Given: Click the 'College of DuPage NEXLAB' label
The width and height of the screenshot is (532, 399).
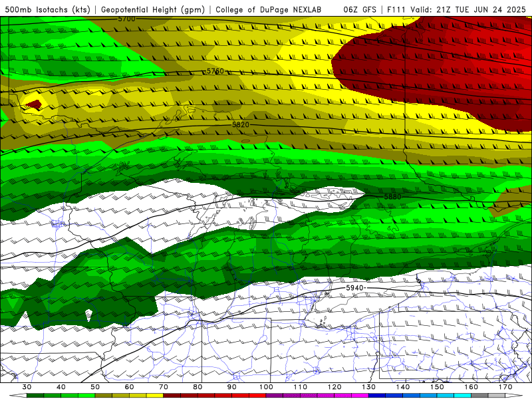Looking at the screenshot, I should click(x=268, y=9).
